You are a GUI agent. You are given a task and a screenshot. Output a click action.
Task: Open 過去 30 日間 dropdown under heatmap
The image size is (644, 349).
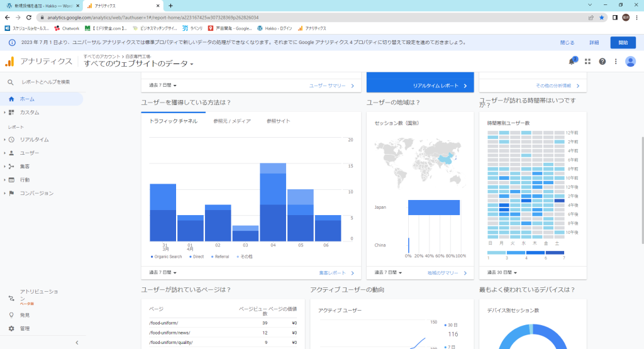click(x=502, y=273)
